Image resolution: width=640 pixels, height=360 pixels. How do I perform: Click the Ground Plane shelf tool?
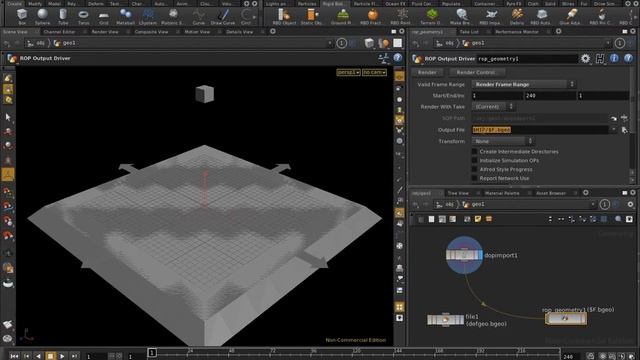click(341, 16)
